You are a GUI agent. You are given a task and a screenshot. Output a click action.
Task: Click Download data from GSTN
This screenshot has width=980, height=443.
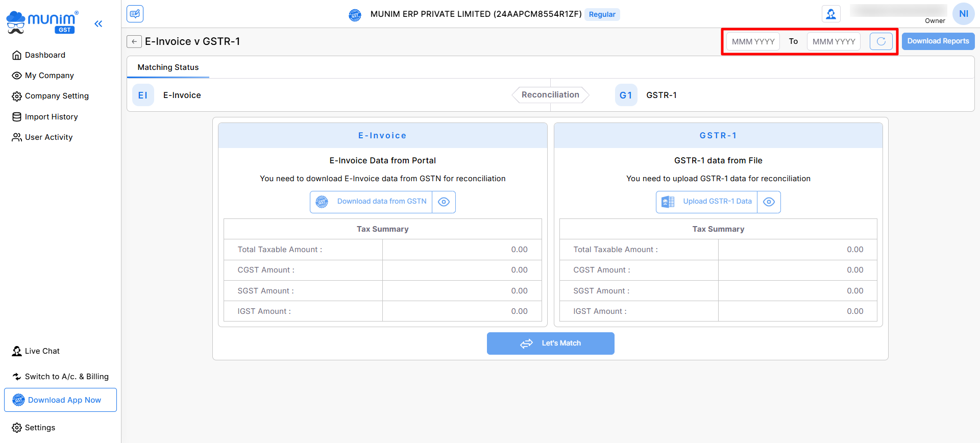(x=371, y=202)
